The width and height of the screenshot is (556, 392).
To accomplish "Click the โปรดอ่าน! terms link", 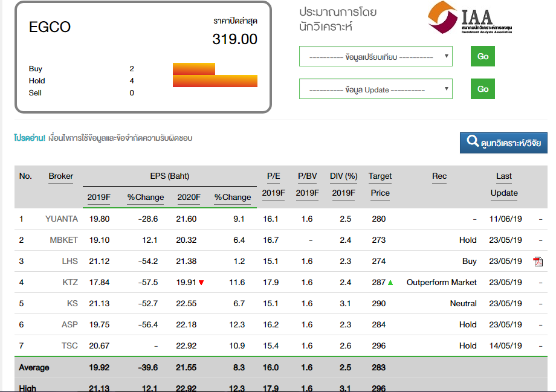I will tap(30, 138).
